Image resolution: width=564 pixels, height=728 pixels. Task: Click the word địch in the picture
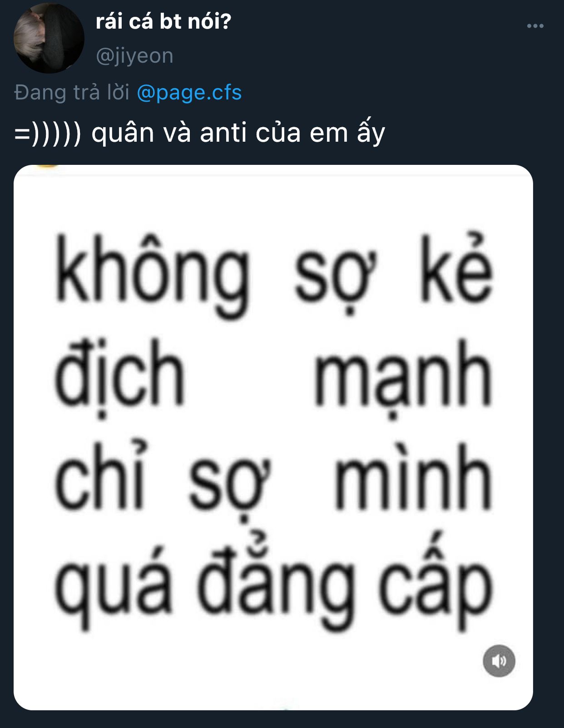pyautogui.click(x=119, y=378)
